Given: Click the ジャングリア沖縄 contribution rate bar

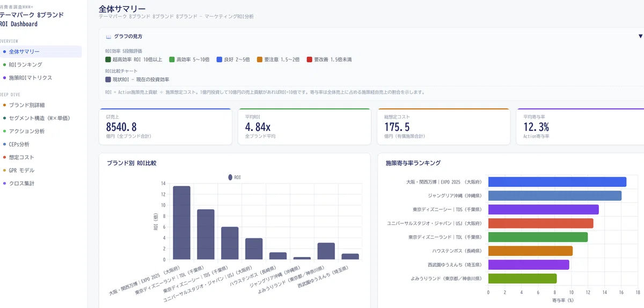Looking at the screenshot, I should (555, 196).
